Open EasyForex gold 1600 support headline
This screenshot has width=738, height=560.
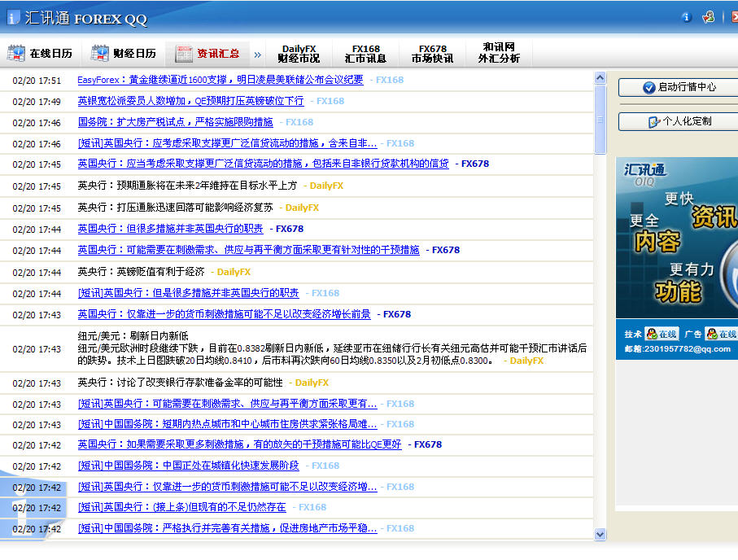coord(220,80)
